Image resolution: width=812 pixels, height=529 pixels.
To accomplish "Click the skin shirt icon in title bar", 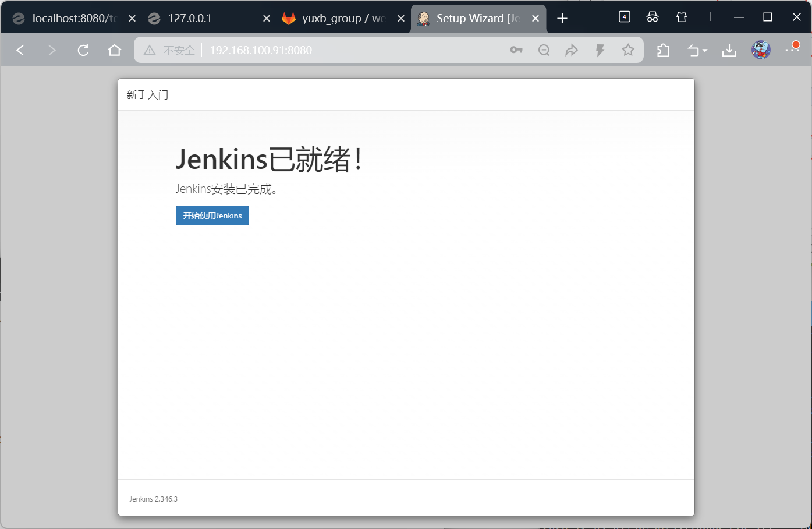I will point(682,17).
